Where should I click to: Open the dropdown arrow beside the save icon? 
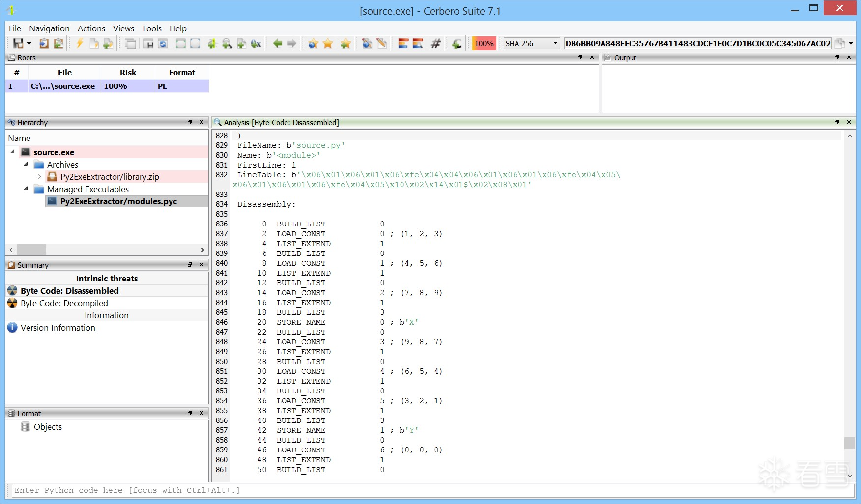pos(29,44)
